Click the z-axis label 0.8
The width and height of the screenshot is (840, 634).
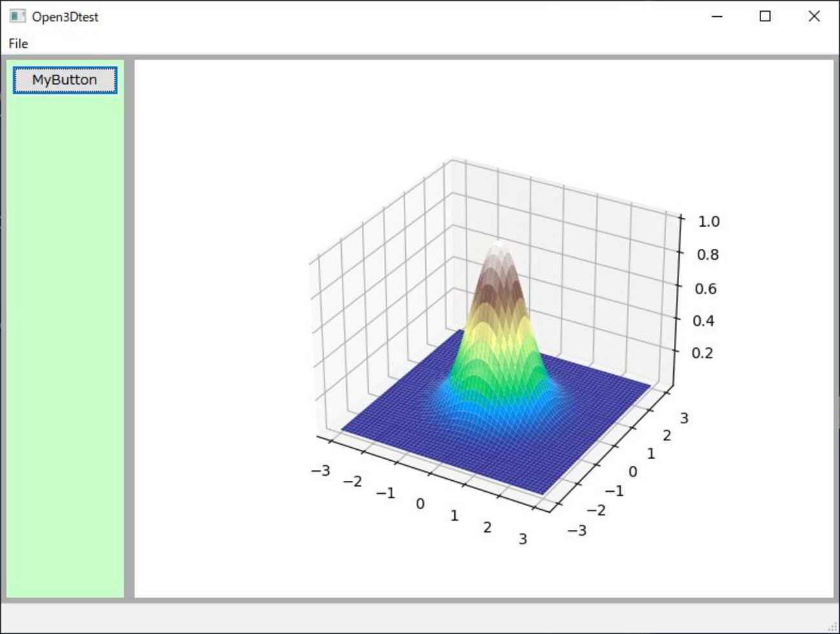[x=708, y=255]
